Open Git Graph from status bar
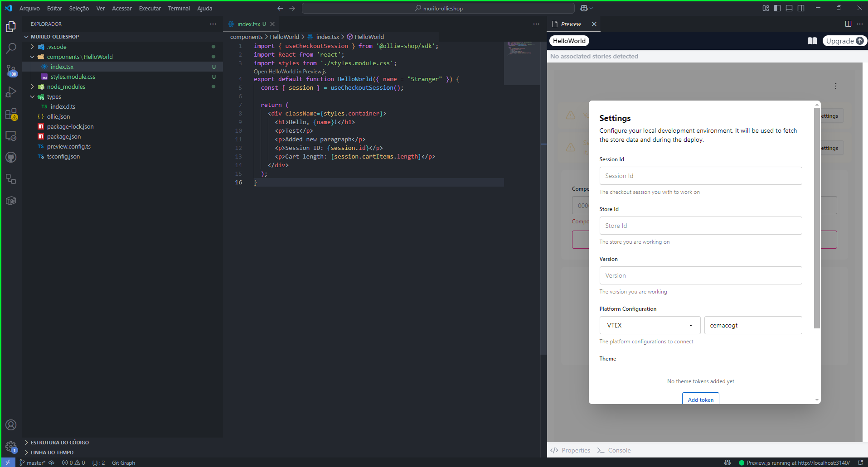 coord(123,462)
